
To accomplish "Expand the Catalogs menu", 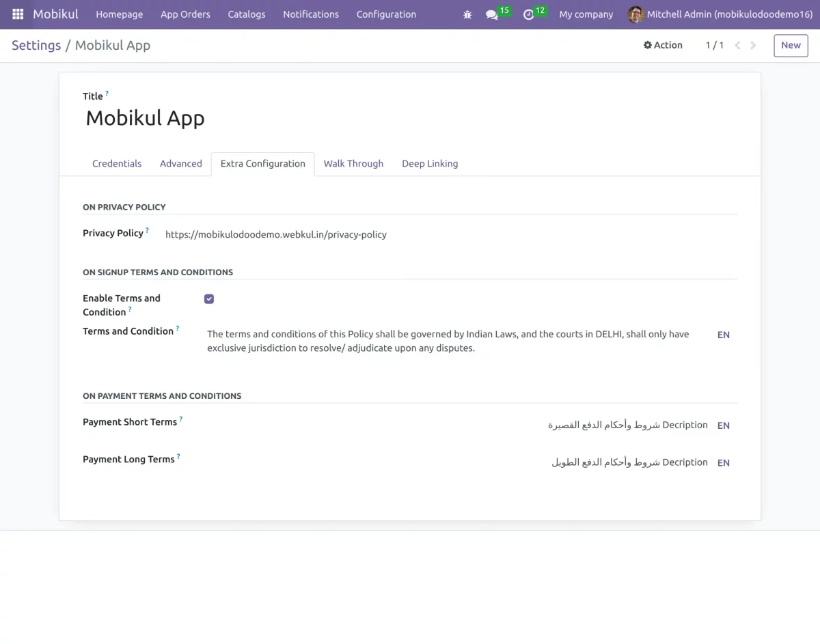I will (247, 14).
